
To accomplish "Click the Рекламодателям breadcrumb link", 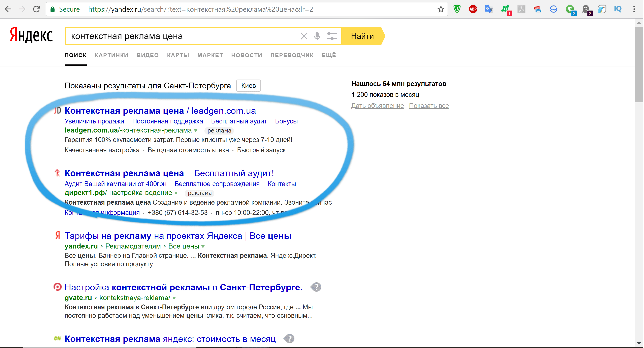I will click(133, 246).
